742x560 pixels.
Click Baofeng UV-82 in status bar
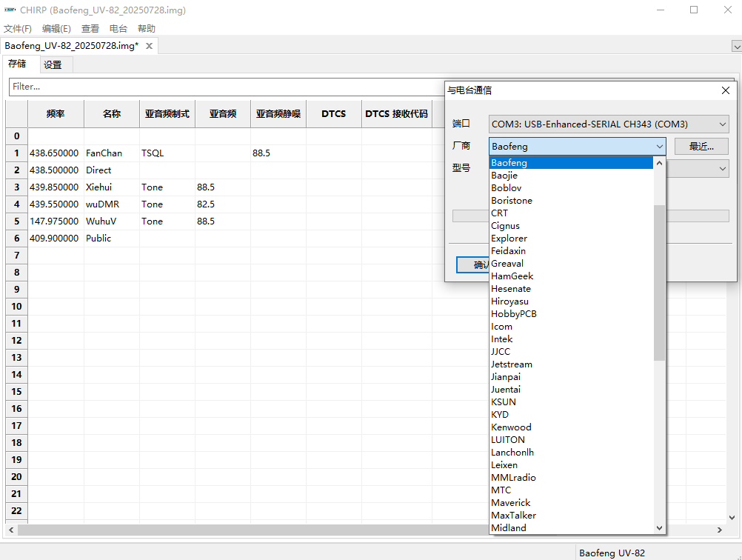point(612,553)
